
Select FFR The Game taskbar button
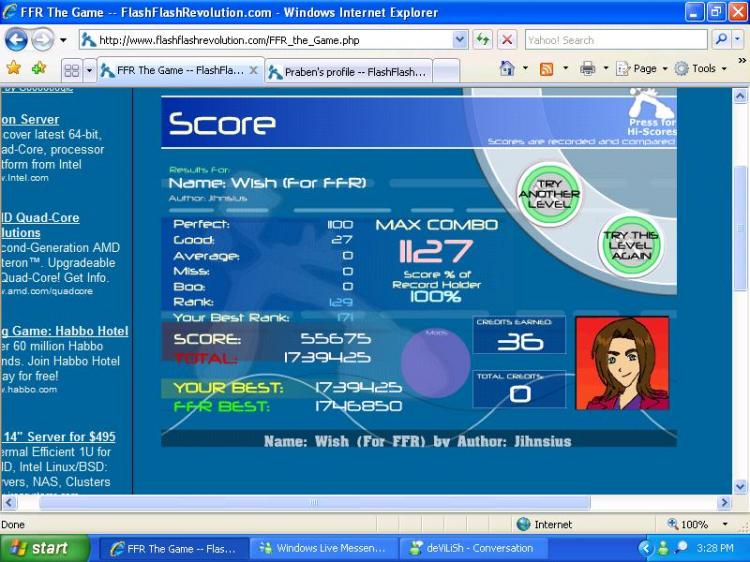(174, 549)
